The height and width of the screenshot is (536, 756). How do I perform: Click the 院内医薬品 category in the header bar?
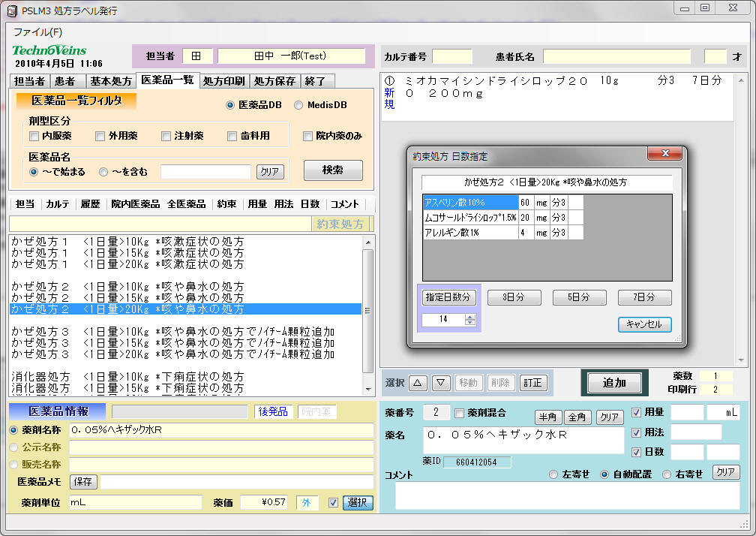click(136, 204)
